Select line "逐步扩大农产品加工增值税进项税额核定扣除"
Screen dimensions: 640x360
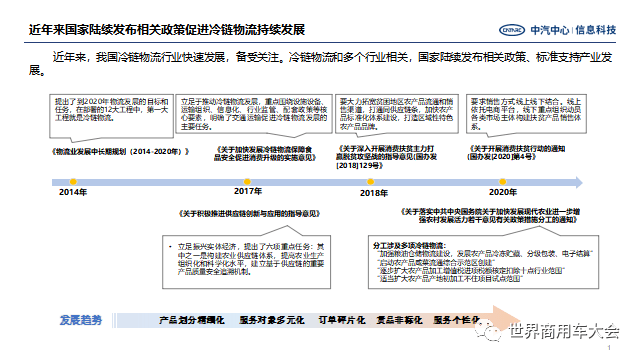(x=471, y=271)
